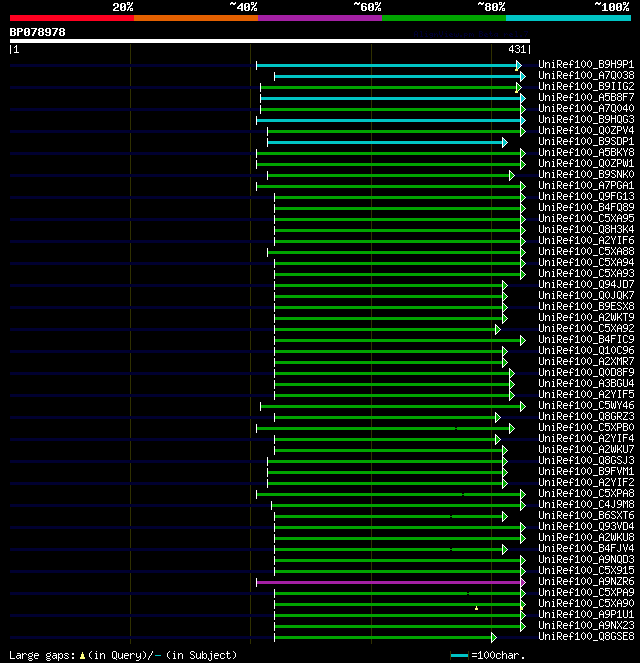This screenshot has height=663, width=640.
Task: Click the UniRef100_C5XA88 text
Action: (586, 251)
